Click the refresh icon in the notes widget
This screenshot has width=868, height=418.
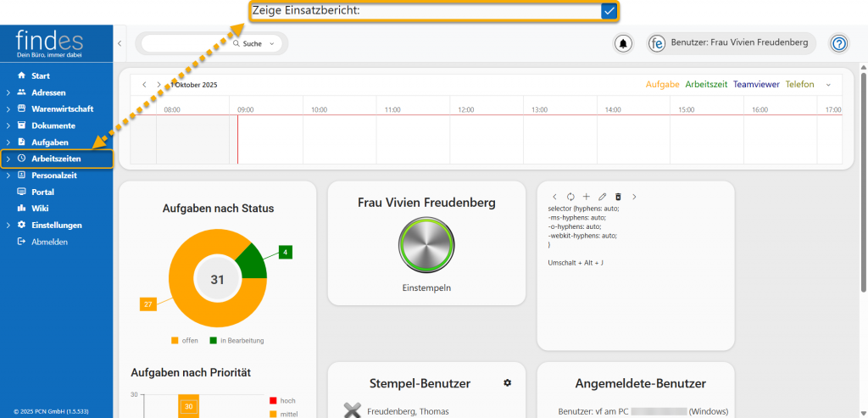tap(570, 197)
